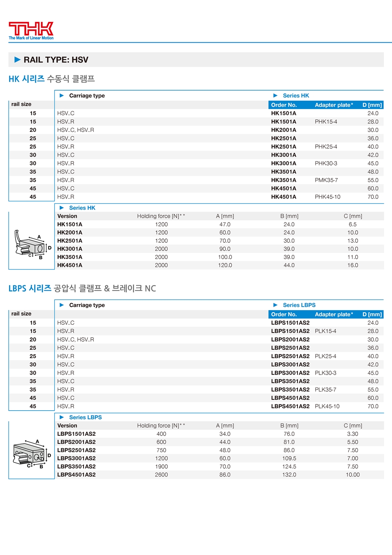Viewport: 392px width, 555px height.
Task: Click the 'Series LBPS' label above the Version table
Action: coord(85,417)
